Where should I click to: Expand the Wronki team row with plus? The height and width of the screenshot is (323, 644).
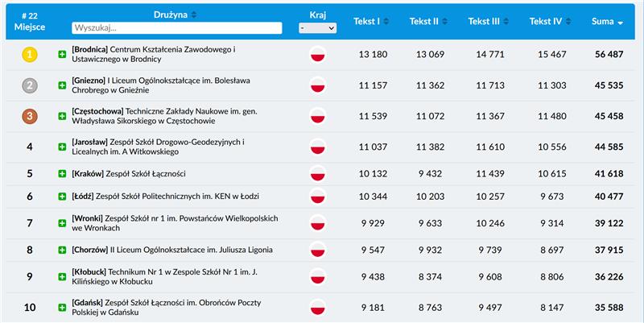coord(62,224)
